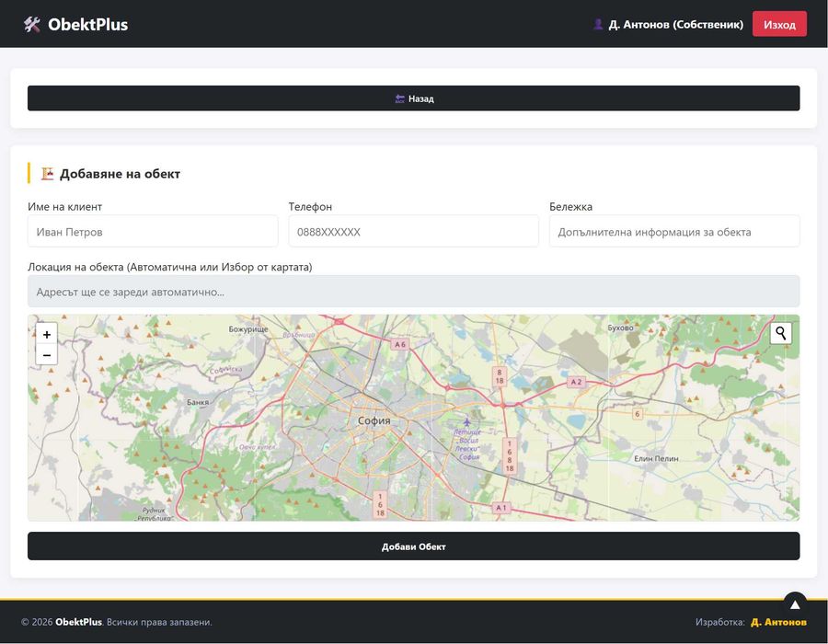Focus the Име на клиент input field
Viewport: 828px width, 644px height.
point(153,231)
